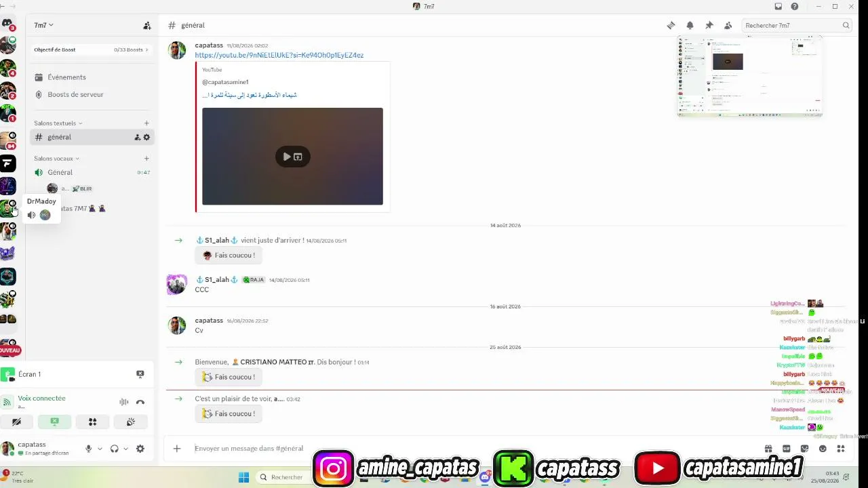Turn on camera button
868x488 pixels.
coord(17,422)
